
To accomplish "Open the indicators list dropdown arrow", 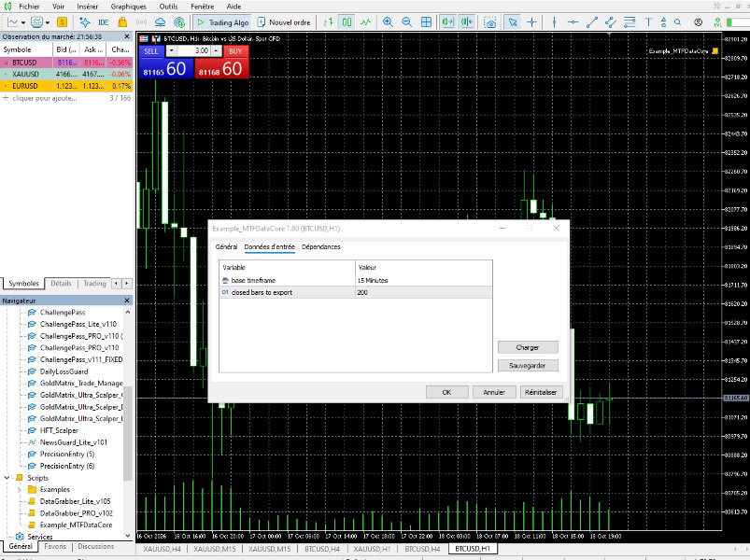I will [x=48, y=22].
